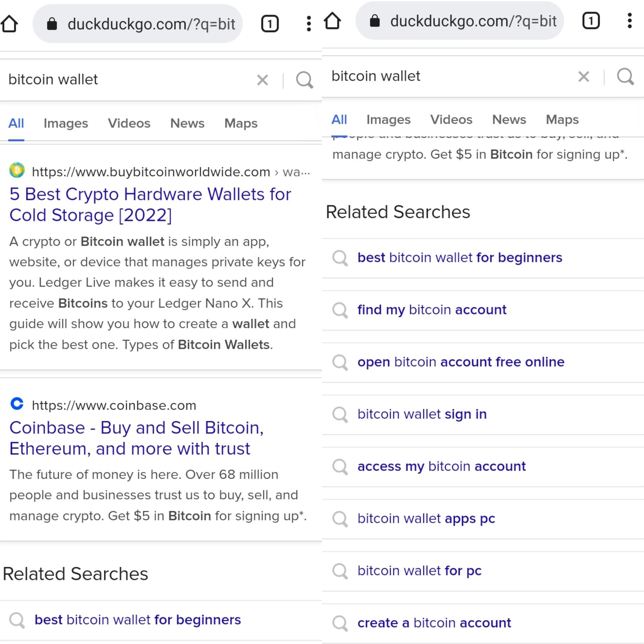The width and height of the screenshot is (644, 644).
Task: Click the right pane's 'Related Searches' heading
Action: [398, 212]
